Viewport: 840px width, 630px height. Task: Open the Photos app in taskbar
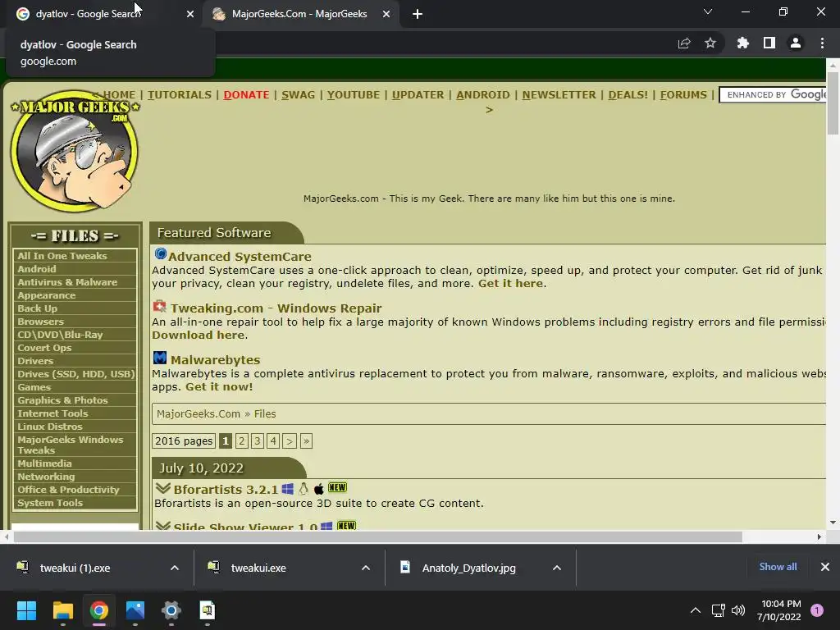[x=135, y=610]
